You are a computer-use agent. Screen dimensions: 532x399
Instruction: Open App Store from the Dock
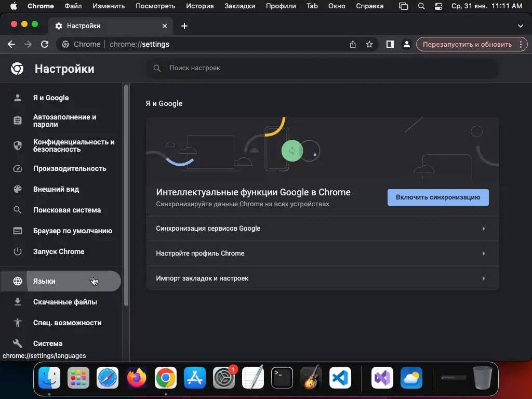pos(195,378)
